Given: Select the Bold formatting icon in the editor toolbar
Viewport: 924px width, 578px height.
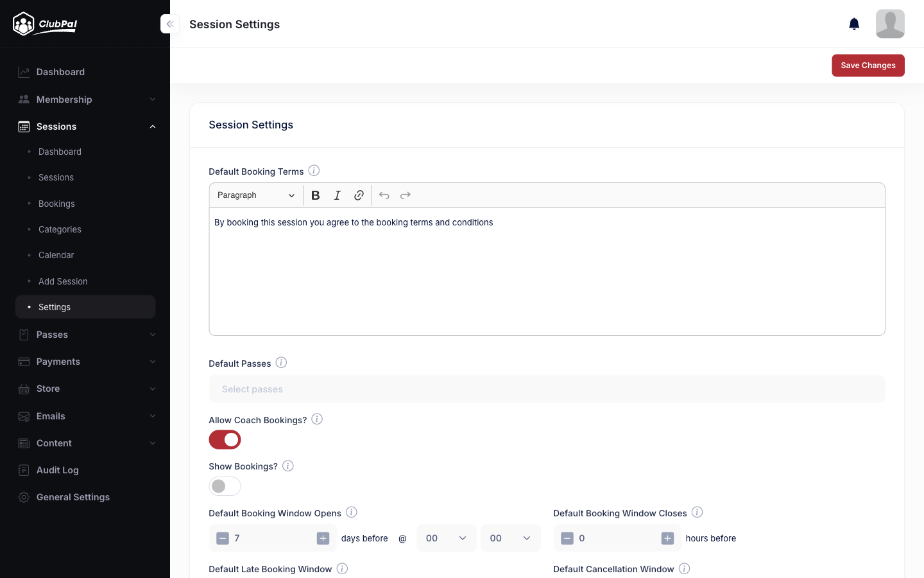Looking at the screenshot, I should [315, 195].
